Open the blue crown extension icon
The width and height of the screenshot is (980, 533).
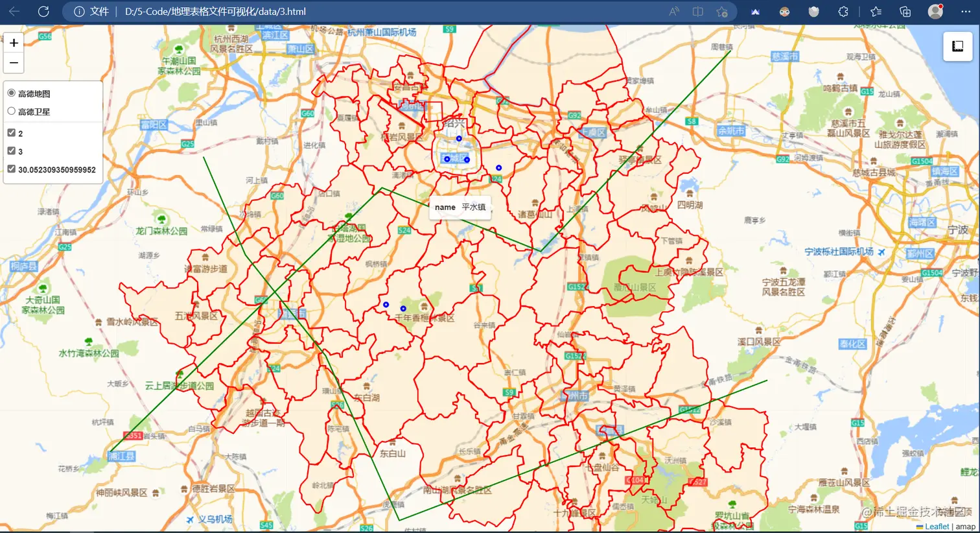(x=755, y=12)
